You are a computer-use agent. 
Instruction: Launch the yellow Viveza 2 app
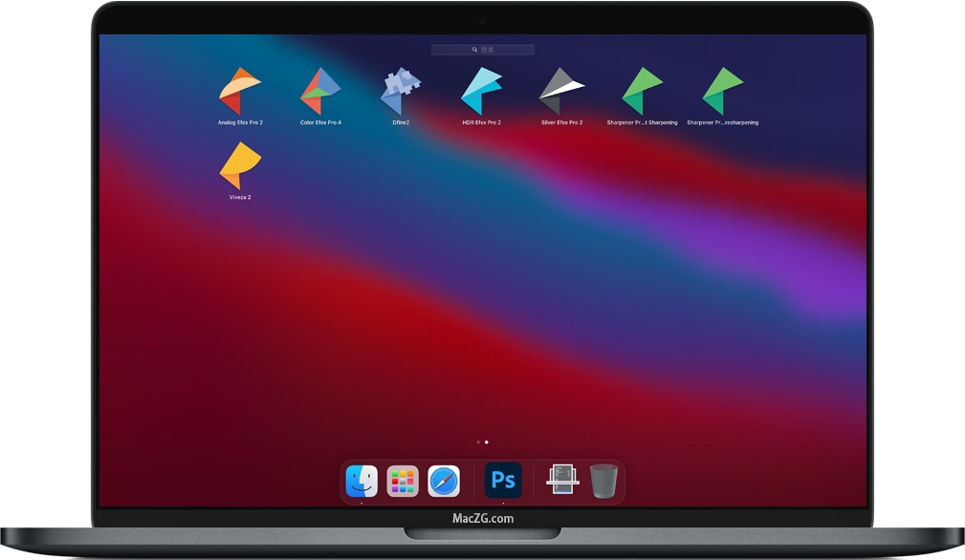[x=240, y=166]
